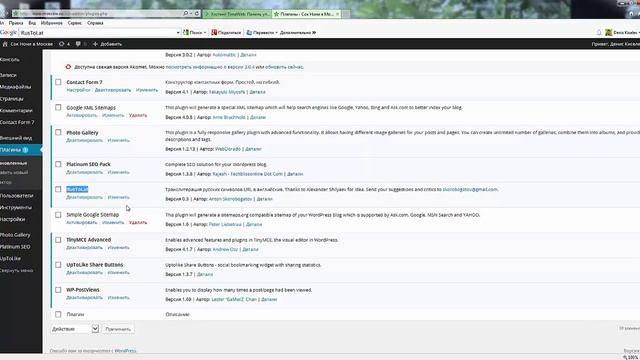
Task: Open the Действия bulk actions dropdown
Action: 75,329
